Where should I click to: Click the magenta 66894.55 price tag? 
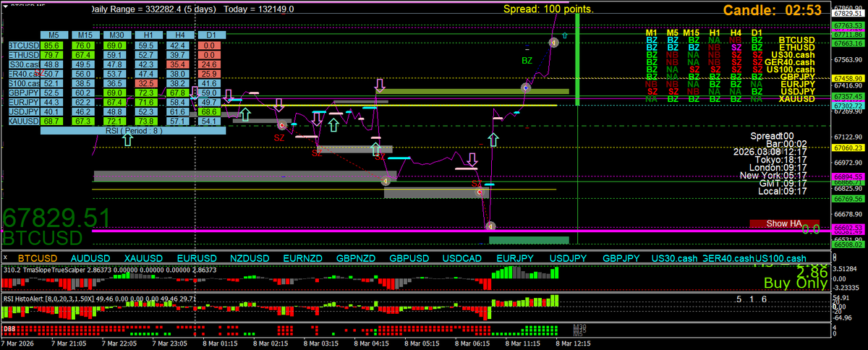tap(848, 176)
